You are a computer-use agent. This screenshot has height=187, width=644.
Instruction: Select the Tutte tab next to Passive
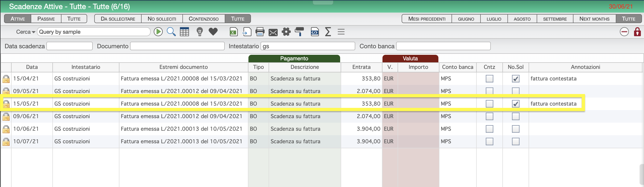coord(74,19)
